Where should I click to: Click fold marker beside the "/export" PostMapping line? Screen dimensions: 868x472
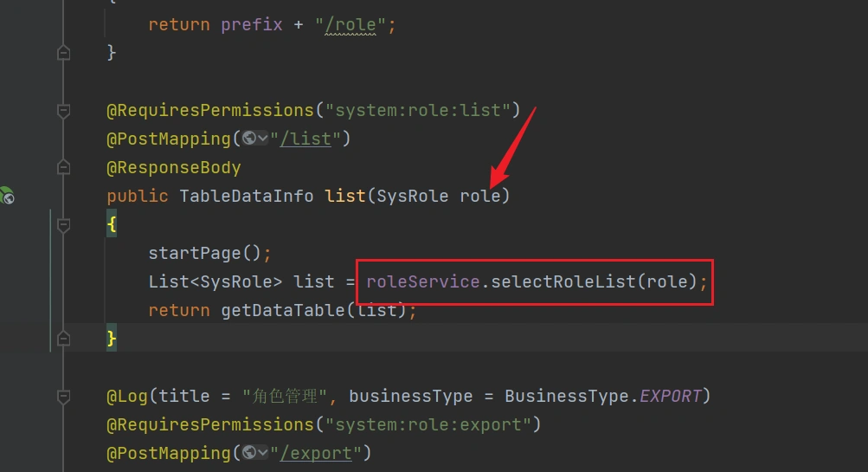(63, 453)
